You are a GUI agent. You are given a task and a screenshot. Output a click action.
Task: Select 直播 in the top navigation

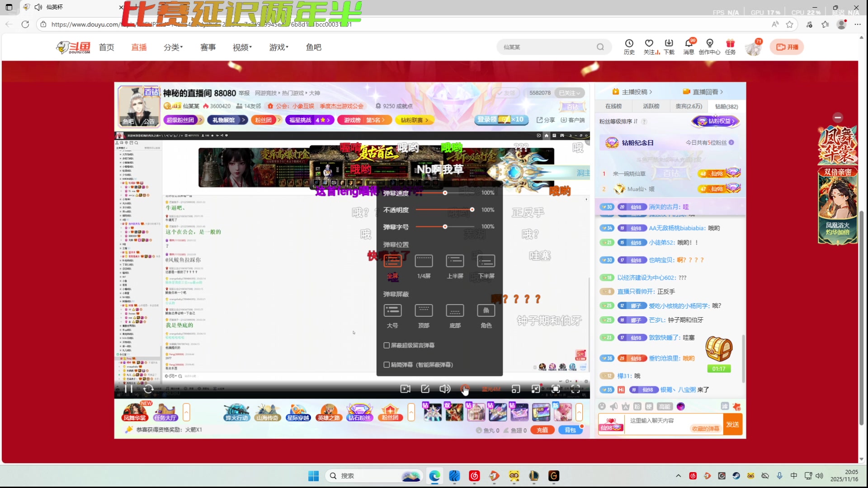[139, 47]
